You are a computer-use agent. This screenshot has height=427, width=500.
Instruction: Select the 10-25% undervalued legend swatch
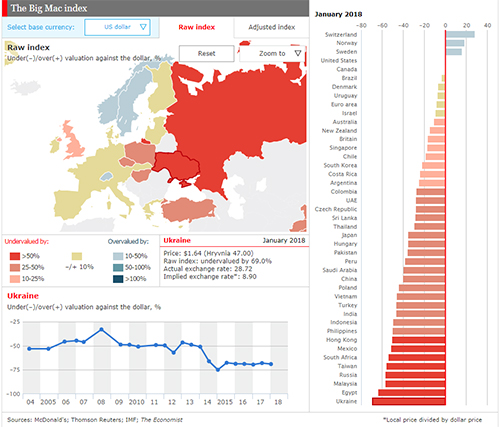point(15,279)
